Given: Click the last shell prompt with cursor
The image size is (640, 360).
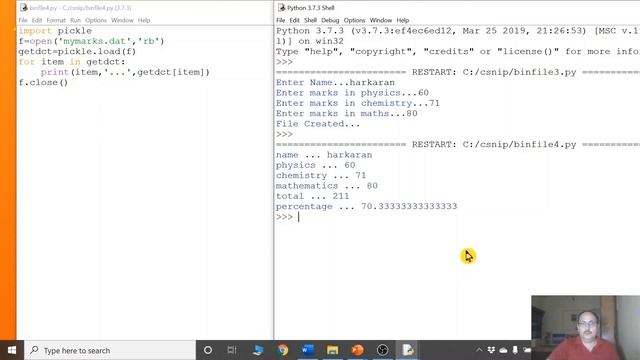Looking at the screenshot, I should click(x=288, y=217).
